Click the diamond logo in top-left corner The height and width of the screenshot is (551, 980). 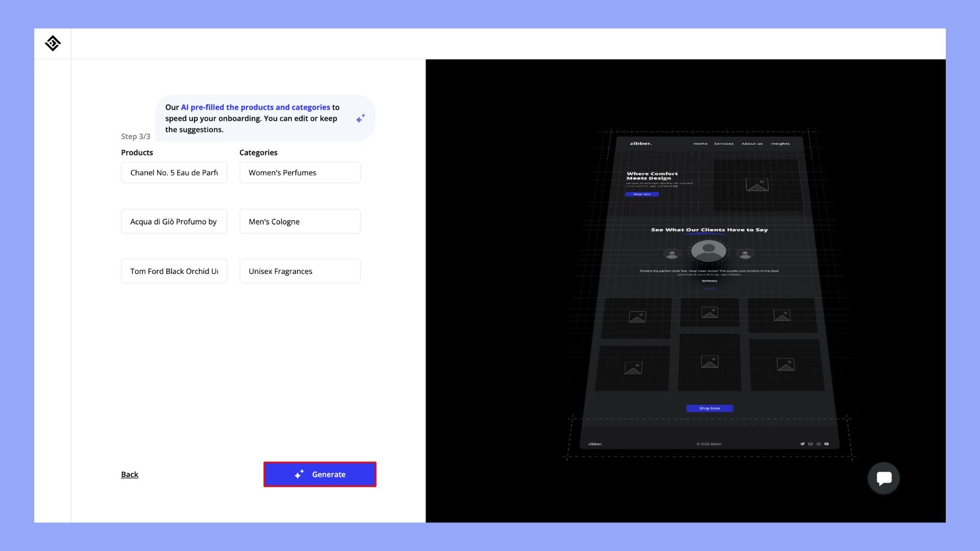[x=53, y=43]
